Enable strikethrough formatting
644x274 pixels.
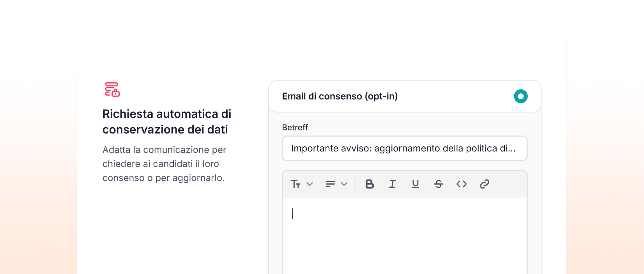click(x=439, y=184)
